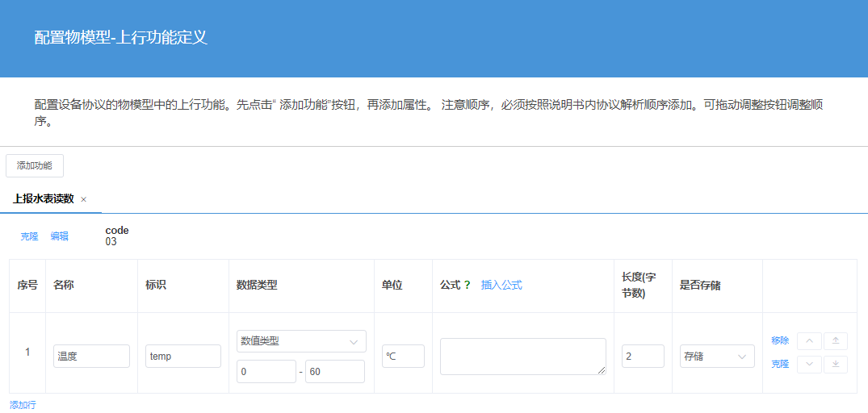Viewport: 868px width, 413px height.
Task: Move row to top icon button
Action: coord(836,341)
